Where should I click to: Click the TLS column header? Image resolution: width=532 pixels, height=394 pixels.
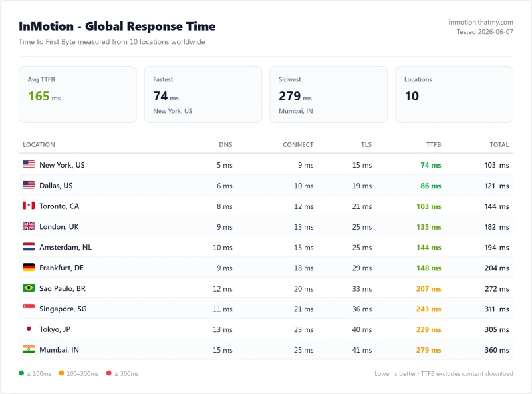pos(366,144)
